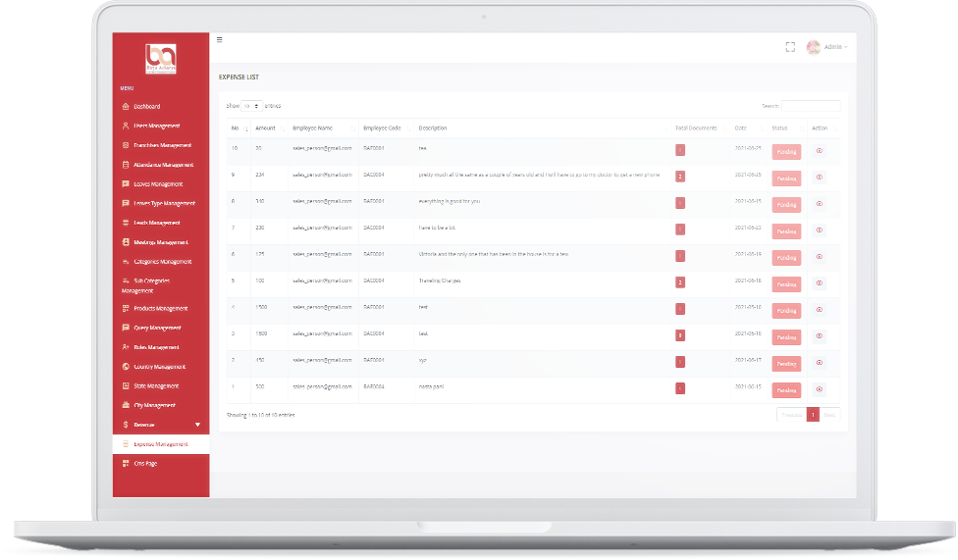Viewport: 958px width, 560px height.
Task: View expense No 7 with the eye icon
Action: 820,230
